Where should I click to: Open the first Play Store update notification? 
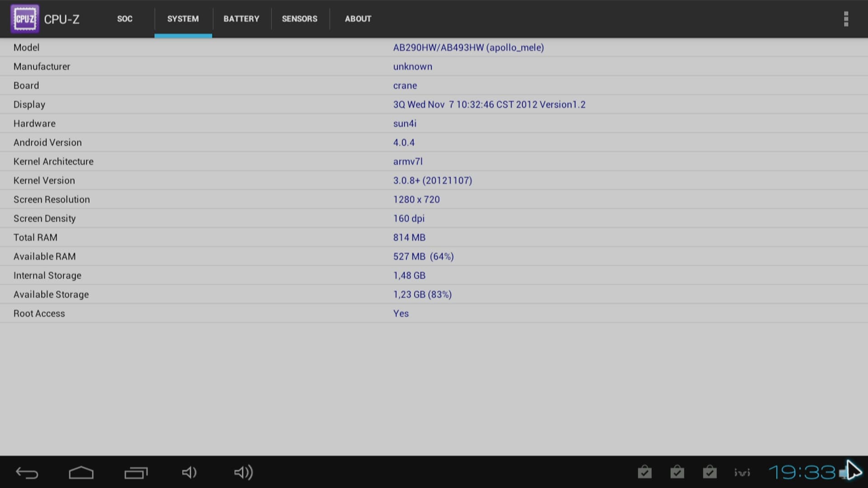pyautogui.click(x=645, y=472)
